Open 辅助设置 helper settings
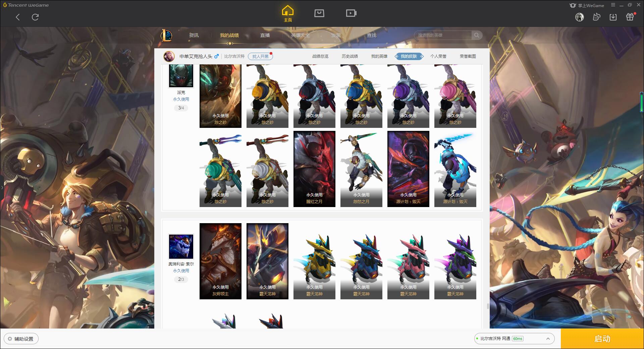644x349 pixels. pos(21,339)
